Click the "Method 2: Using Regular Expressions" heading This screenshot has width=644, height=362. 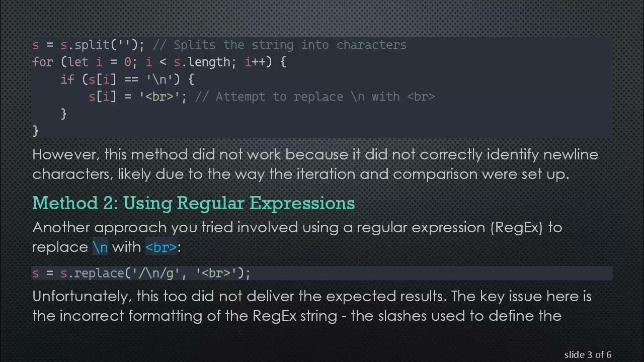point(193,203)
